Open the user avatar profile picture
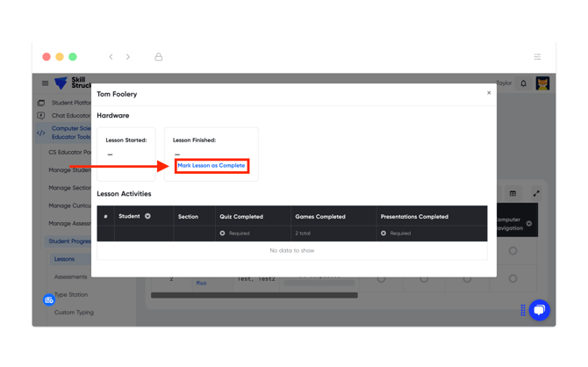 coord(542,83)
